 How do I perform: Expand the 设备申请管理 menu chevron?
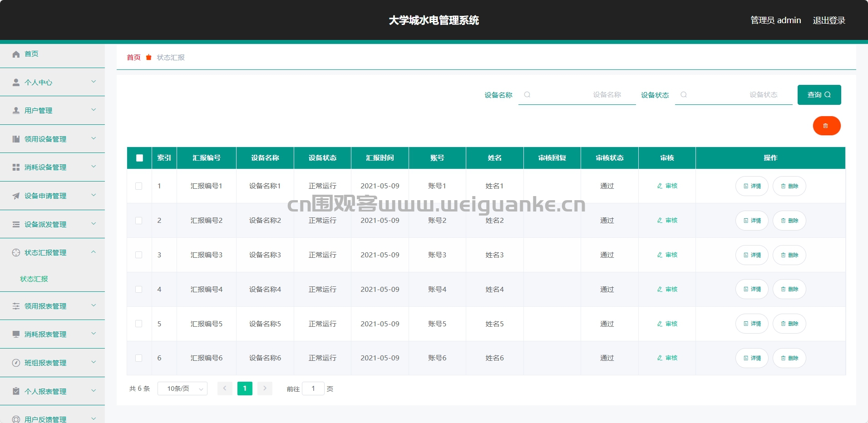(94, 195)
